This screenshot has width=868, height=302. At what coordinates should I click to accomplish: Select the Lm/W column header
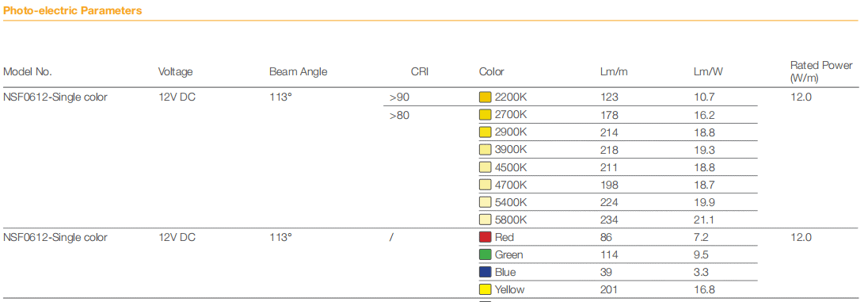point(708,71)
